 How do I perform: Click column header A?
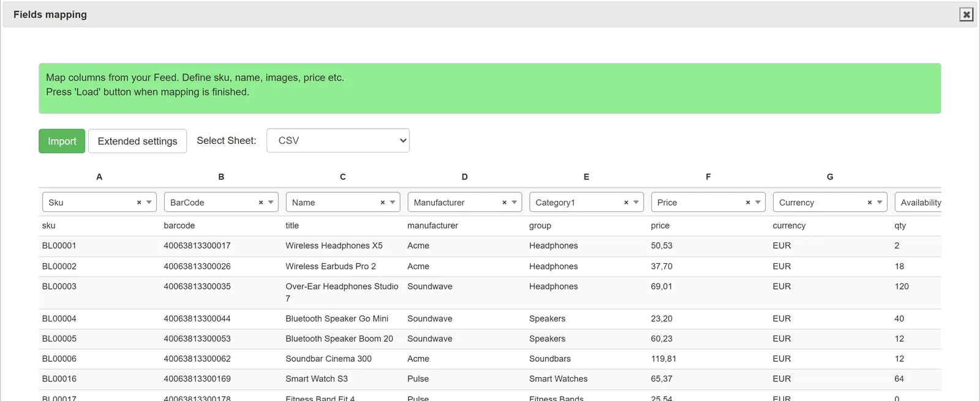[x=99, y=176]
